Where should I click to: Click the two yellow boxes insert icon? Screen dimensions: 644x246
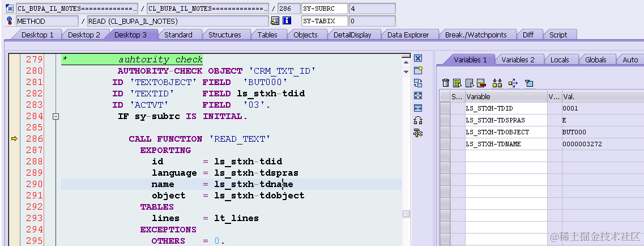click(x=497, y=83)
